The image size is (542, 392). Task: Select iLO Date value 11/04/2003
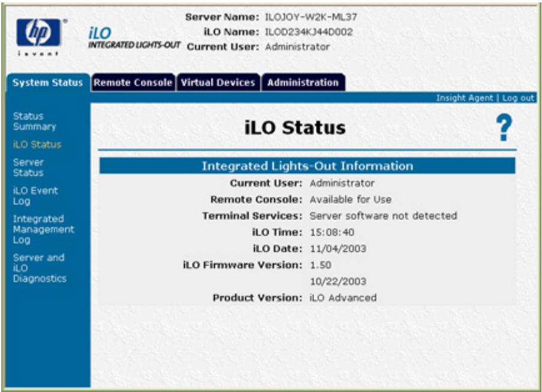(338, 249)
